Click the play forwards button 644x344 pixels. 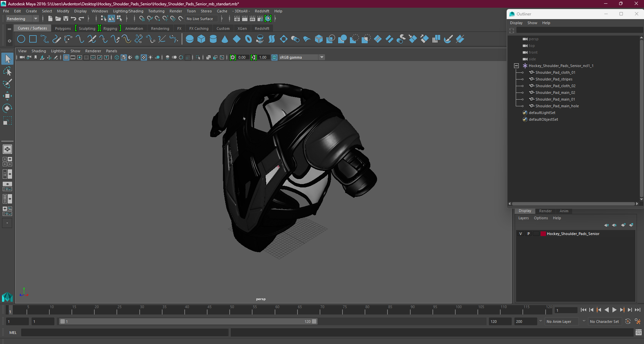(614, 310)
